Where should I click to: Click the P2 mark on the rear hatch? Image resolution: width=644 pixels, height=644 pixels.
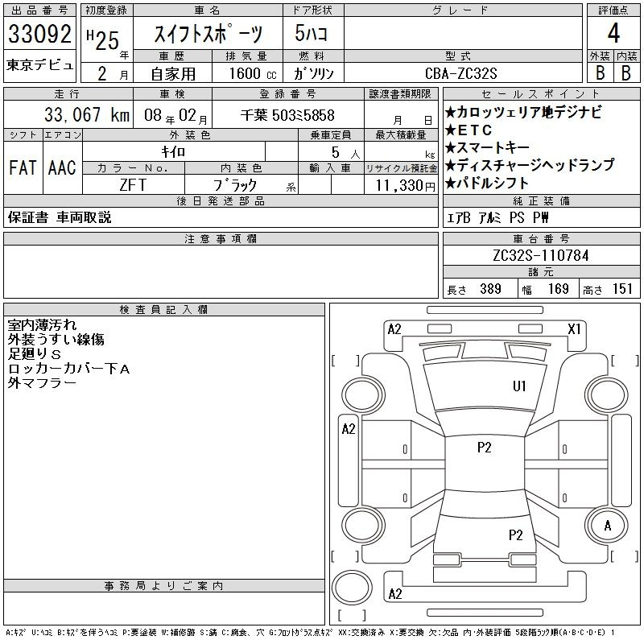(x=516, y=535)
